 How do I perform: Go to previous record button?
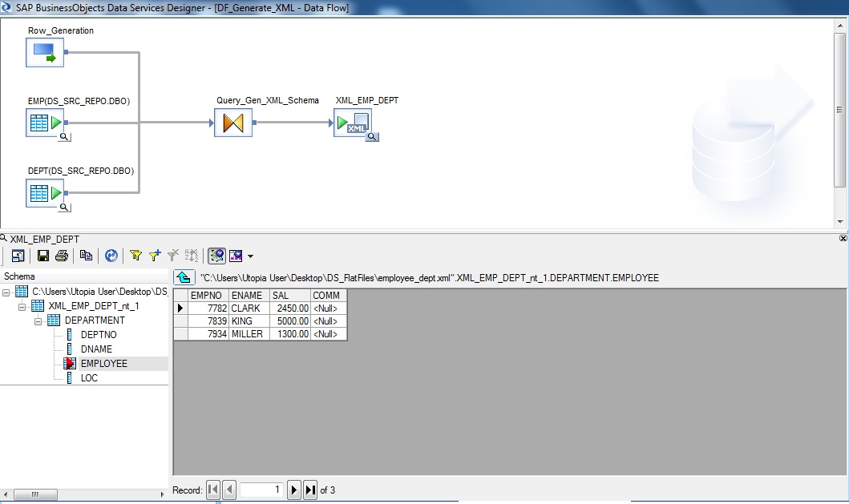pyautogui.click(x=229, y=490)
